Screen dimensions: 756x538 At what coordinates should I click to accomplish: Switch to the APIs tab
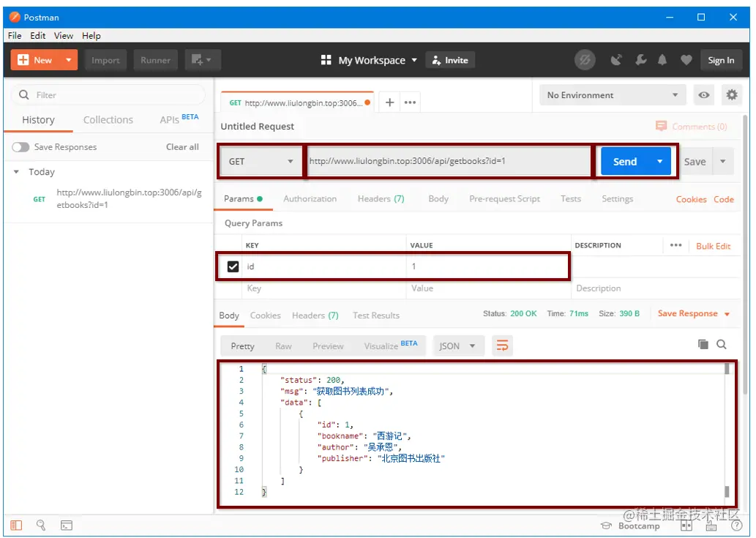point(179,119)
